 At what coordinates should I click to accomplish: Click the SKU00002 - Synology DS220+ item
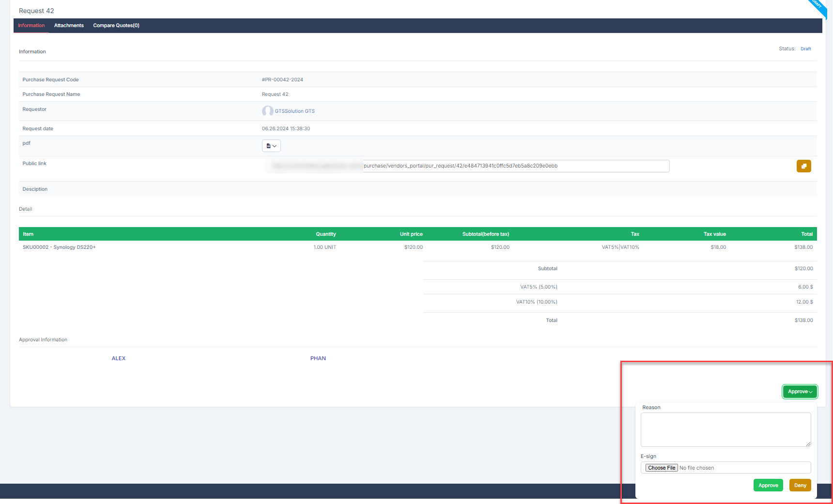click(x=59, y=247)
